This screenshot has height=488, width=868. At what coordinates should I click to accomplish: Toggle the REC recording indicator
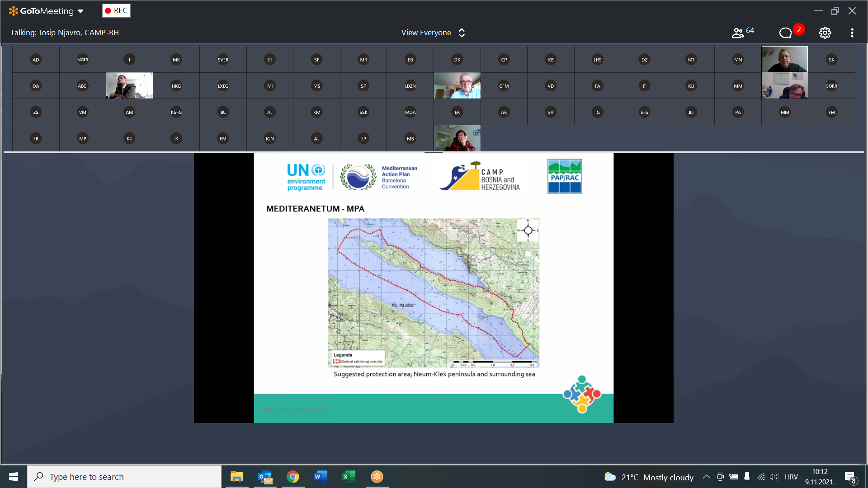point(116,10)
